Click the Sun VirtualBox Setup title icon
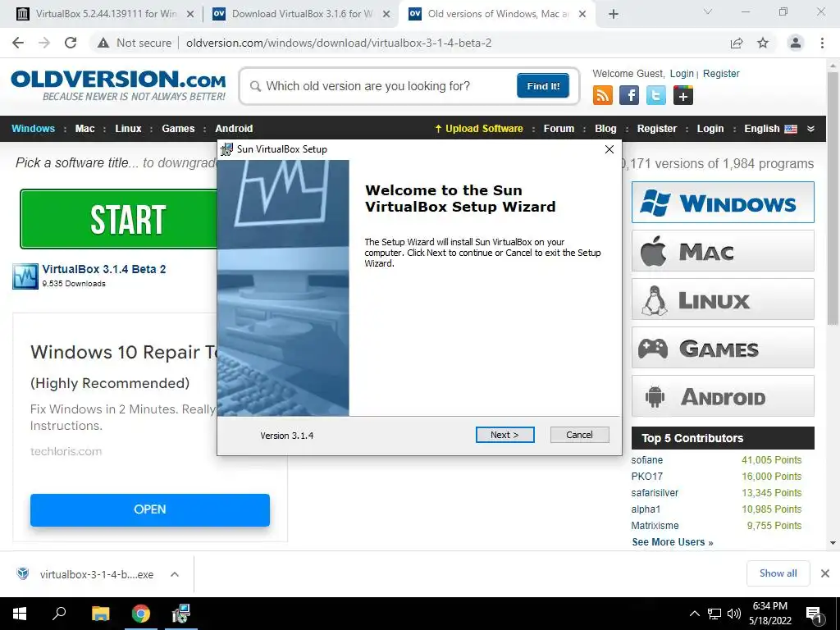840x630 pixels. pos(226,149)
